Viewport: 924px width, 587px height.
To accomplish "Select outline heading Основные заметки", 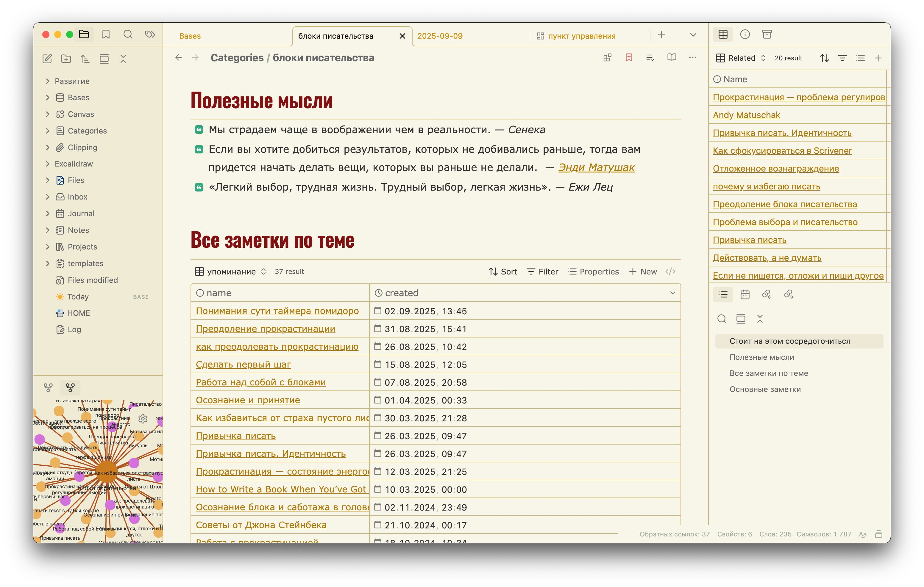I will point(765,389).
